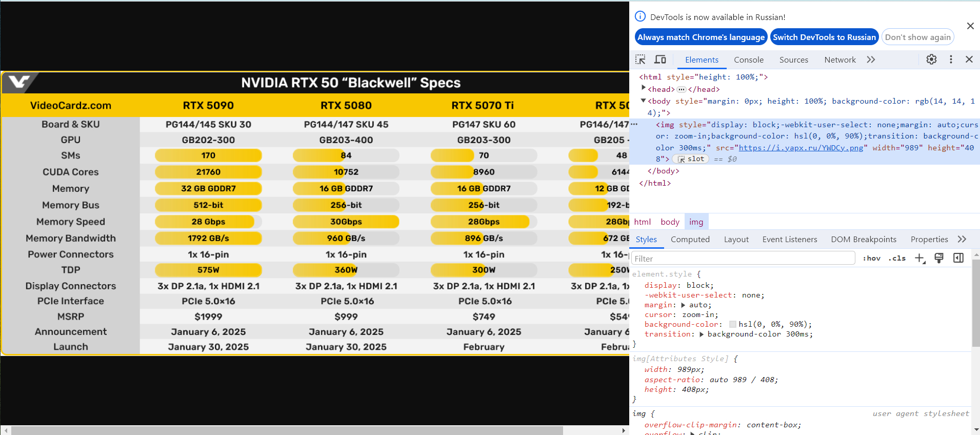Click the three-dot actions gutter on img row
980x435 pixels.
(x=634, y=124)
